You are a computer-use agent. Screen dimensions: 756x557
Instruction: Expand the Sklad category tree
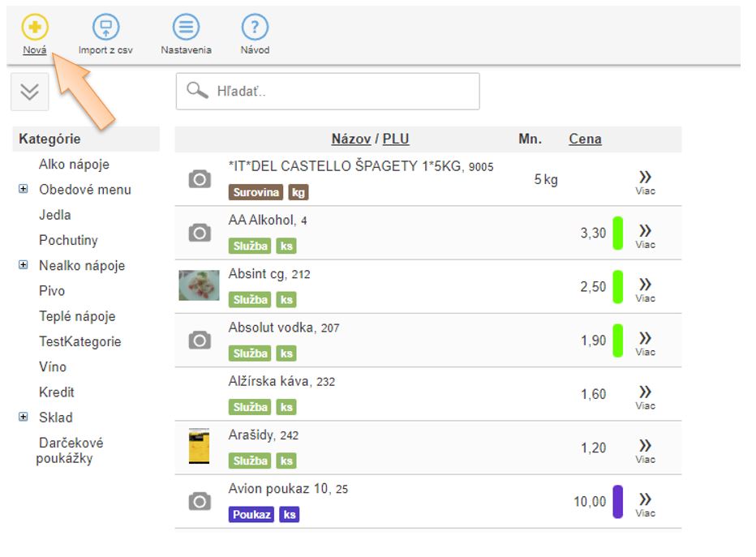click(24, 418)
